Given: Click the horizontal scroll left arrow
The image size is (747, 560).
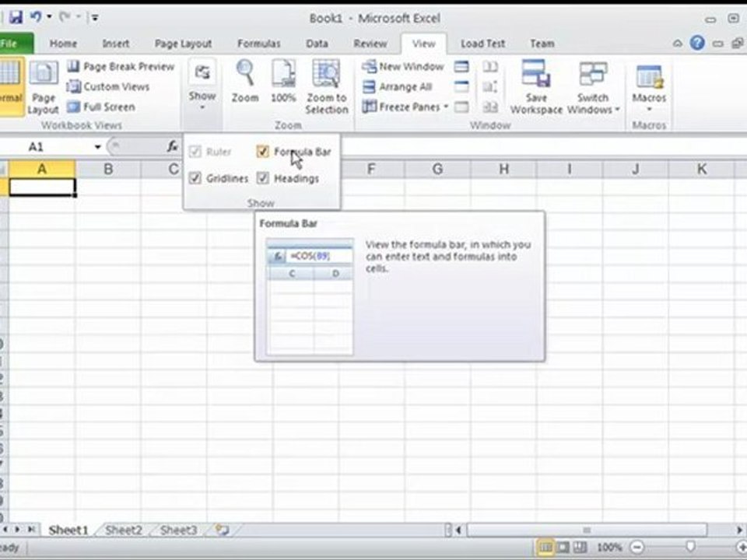Looking at the screenshot, I should click(458, 530).
